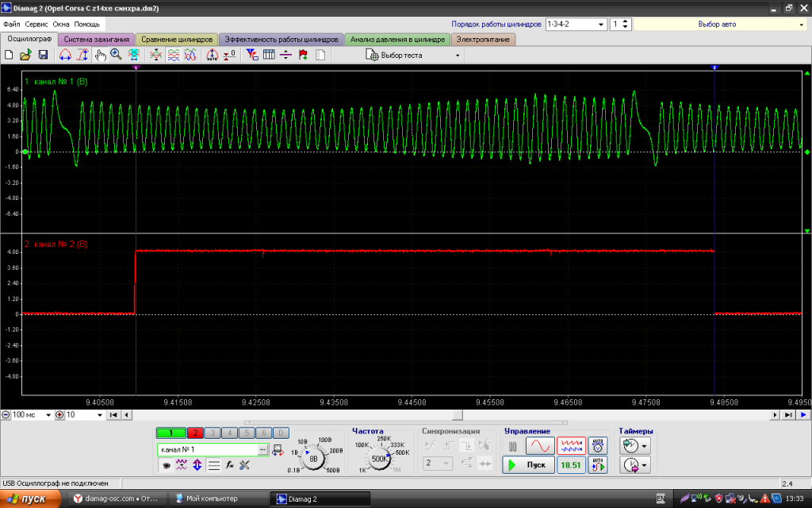This screenshot has width=812, height=508.
Task: Select the Осциллограф tab
Action: click(x=29, y=39)
